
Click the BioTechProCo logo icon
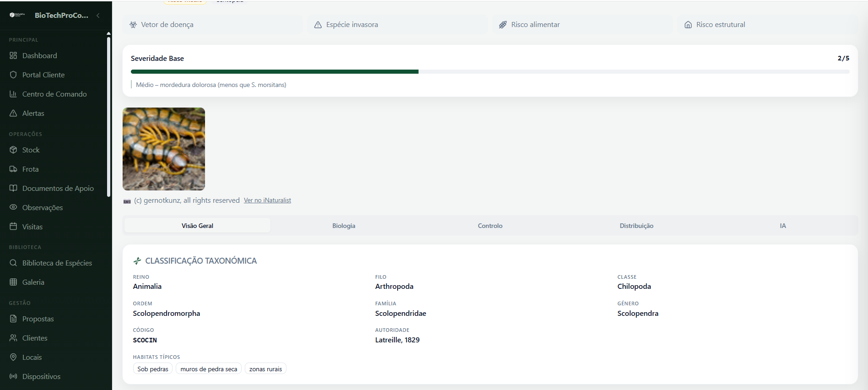coord(17,15)
